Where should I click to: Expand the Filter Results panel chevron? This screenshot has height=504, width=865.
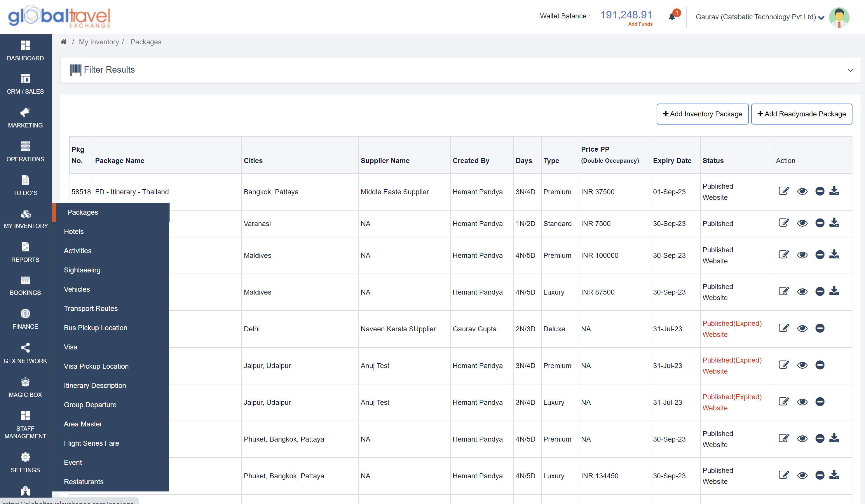click(x=850, y=70)
